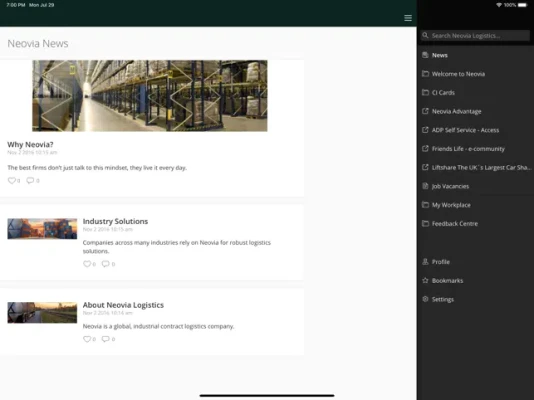Click the Mon Jul 29 status bar date
This screenshot has height=400, width=534.
tap(42, 5)
